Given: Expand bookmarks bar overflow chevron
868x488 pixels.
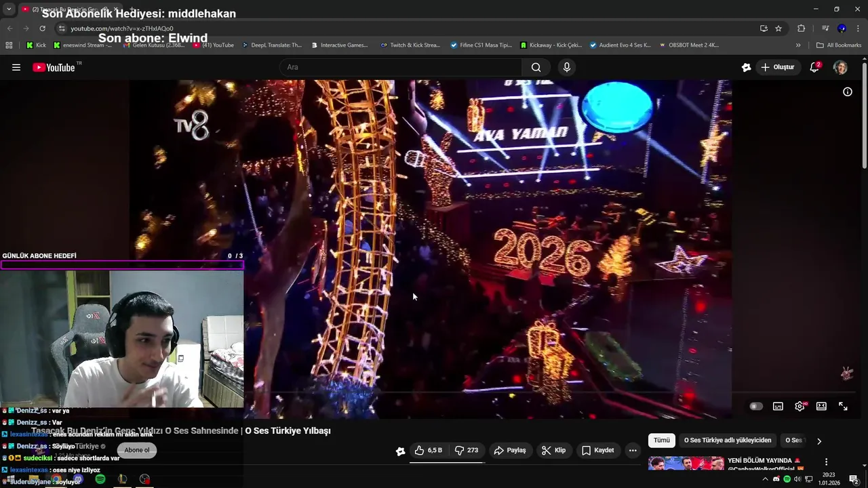Looking at the screenshot, I should (x=798, y=45).
